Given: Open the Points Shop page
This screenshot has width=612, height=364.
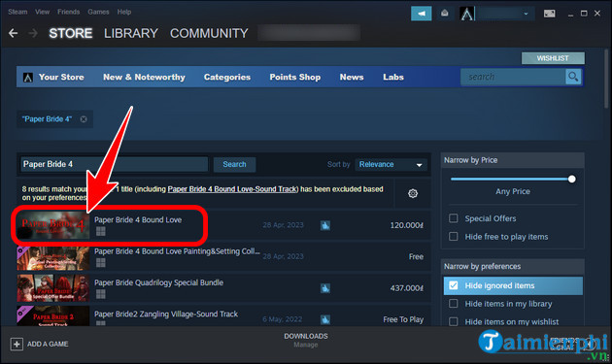Looking at the screenshot, I should tap(295, 78).
